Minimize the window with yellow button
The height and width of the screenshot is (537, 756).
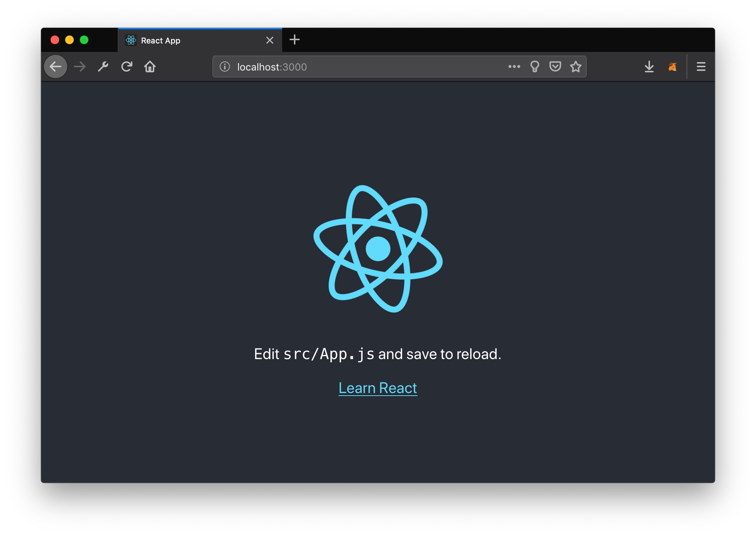point(69,40)
